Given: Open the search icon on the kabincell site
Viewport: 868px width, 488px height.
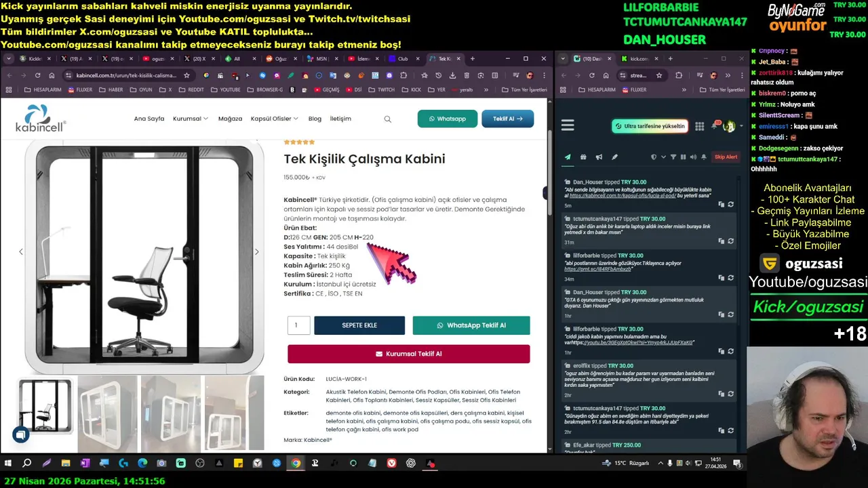Looking at the screenshot, I should tap(388, 119).
